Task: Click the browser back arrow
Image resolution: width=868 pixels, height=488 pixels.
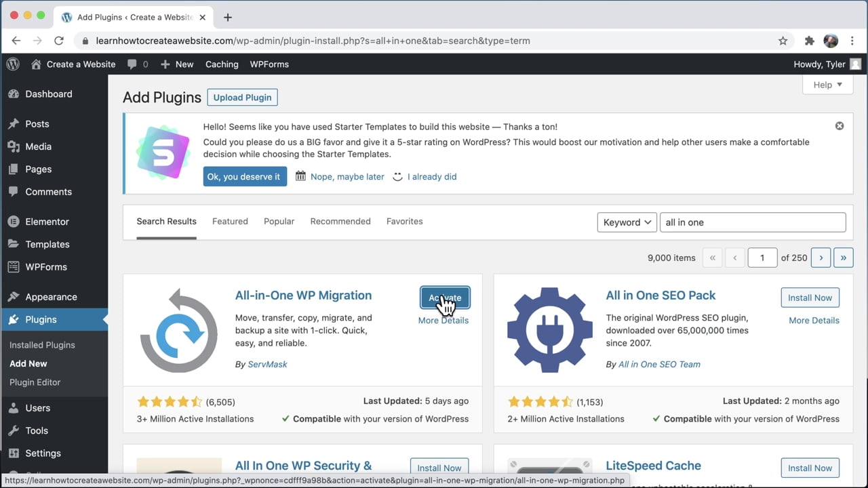Action: [16, 41]
